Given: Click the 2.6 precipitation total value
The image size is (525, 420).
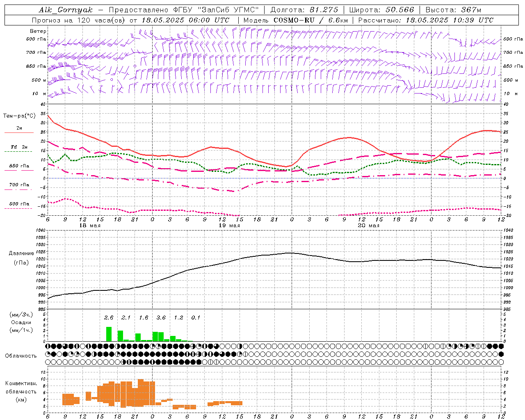Looking at the screenshot, I should coord(109,318).
